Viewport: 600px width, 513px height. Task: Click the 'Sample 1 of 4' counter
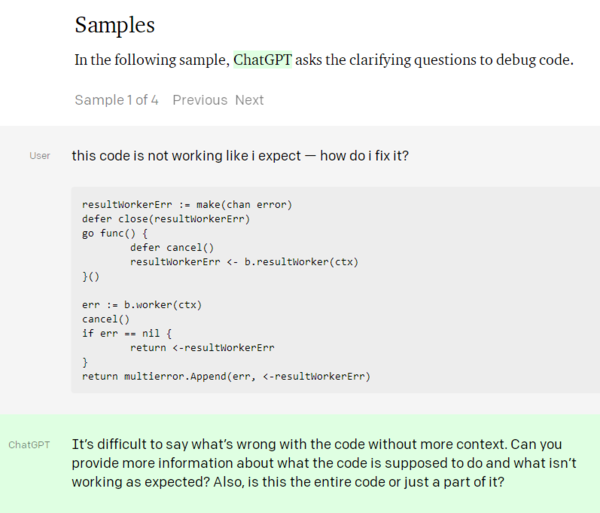point(116,100)
